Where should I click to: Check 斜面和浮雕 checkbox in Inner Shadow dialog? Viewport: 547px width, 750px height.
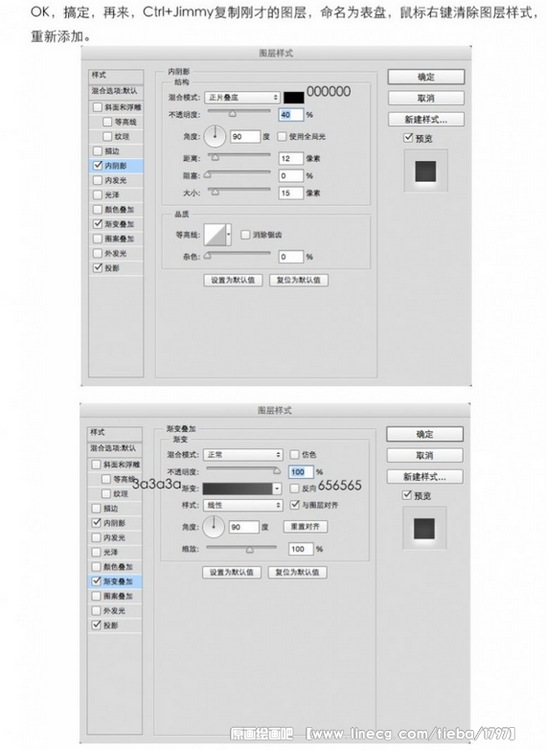coord(98,107)
